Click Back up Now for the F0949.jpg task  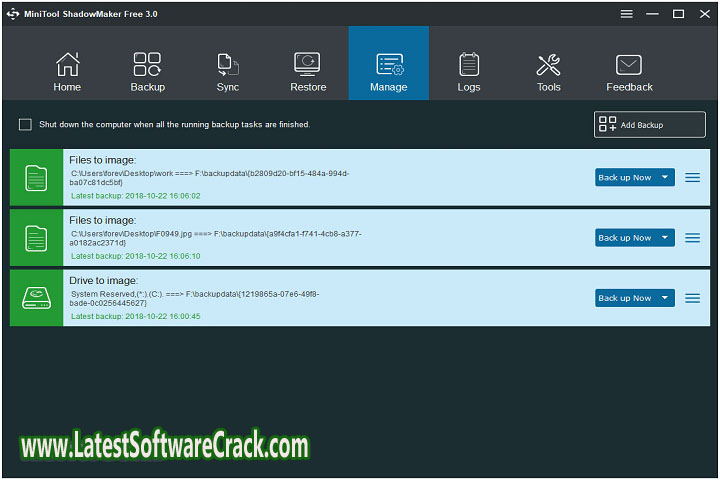(x=625, y=237)
